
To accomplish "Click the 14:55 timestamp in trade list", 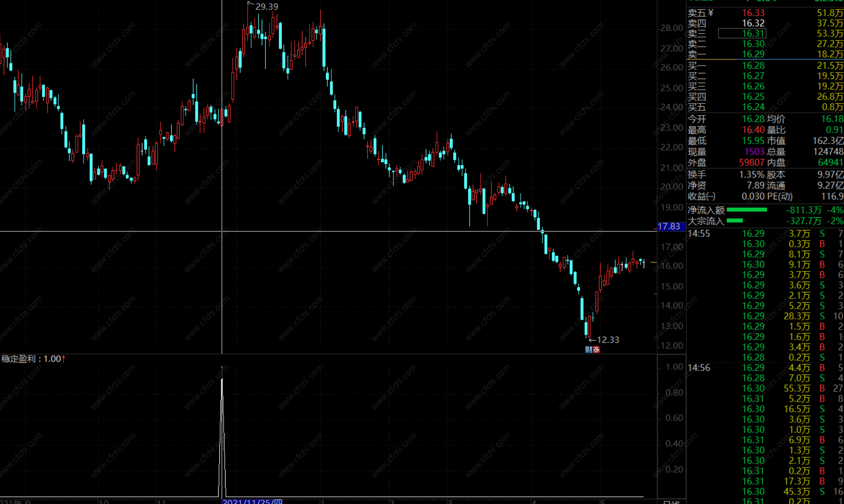I will [699, 233].
